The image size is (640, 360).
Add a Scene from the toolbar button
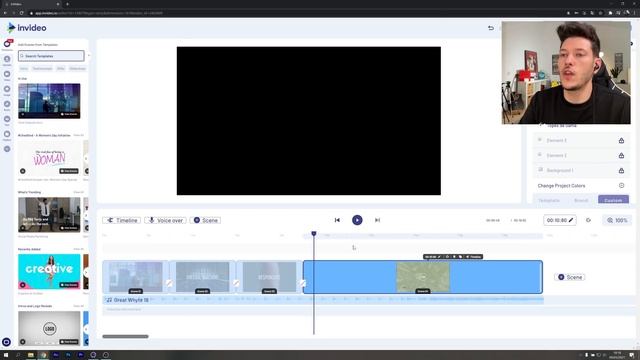205,220
